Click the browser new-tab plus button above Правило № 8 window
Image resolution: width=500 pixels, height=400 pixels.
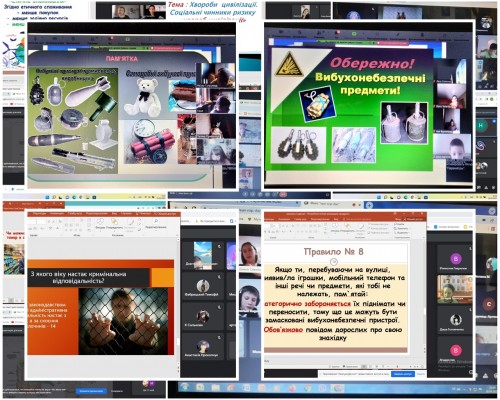pos(369,205)
